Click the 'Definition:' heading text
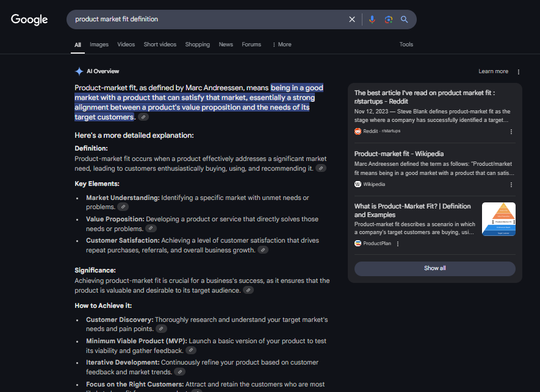This screenshot has height=392, width=540. click(x=92, y=148)
